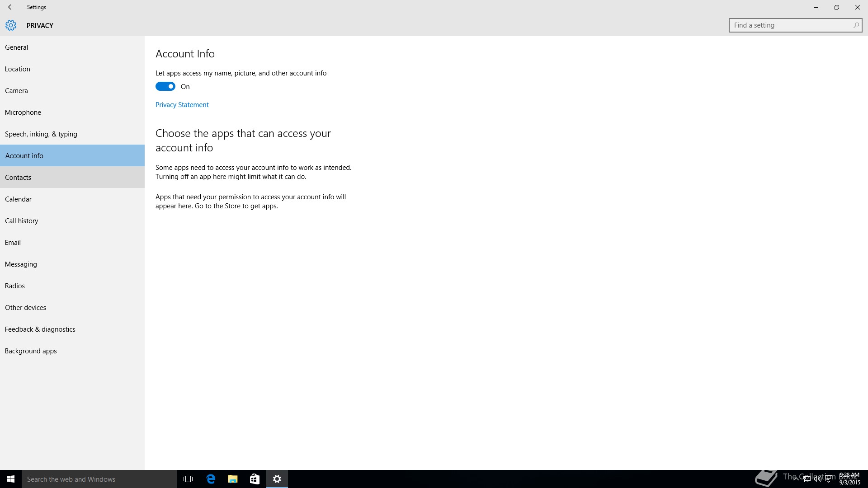The height and width of the screenshot is (488, 868).
Task: Show hidden tray icons chevron
Action: pyautogui.click(x=796, y=479)
